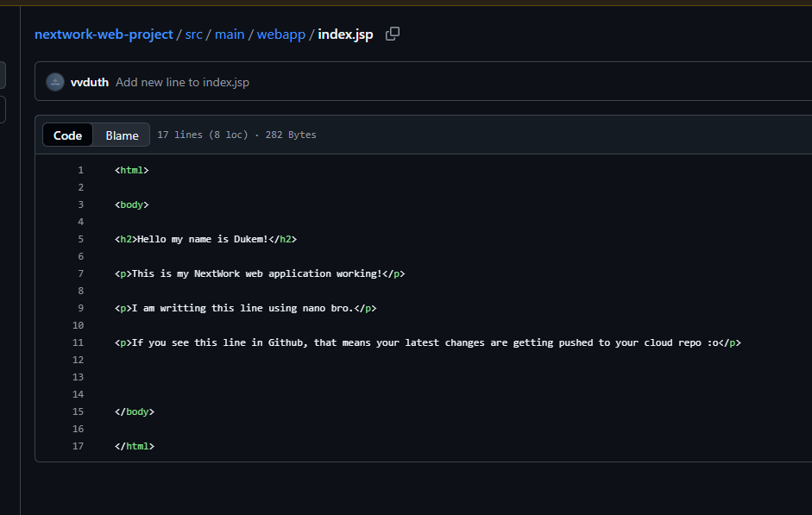Screen dimensions: 812x515
Task: Open the main folder breadcrumb
Action: tap(230, 34)
